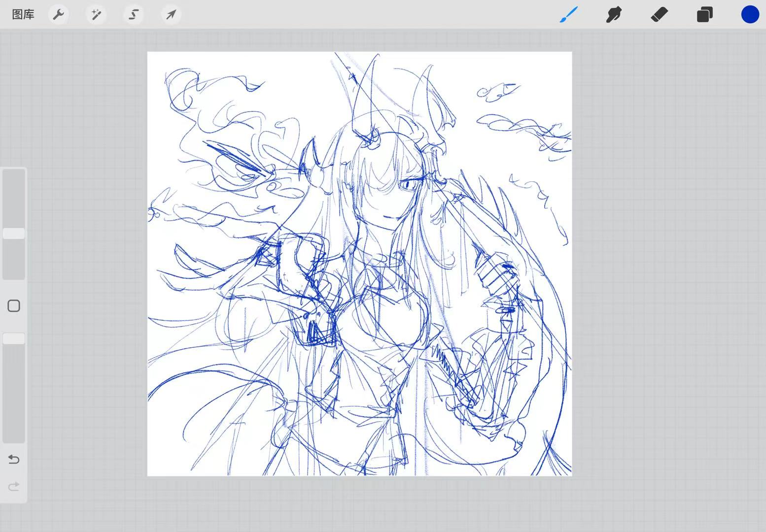Open the 图库 gallery
This screenshot has width=766, height=532.
[x=23, y=15]
